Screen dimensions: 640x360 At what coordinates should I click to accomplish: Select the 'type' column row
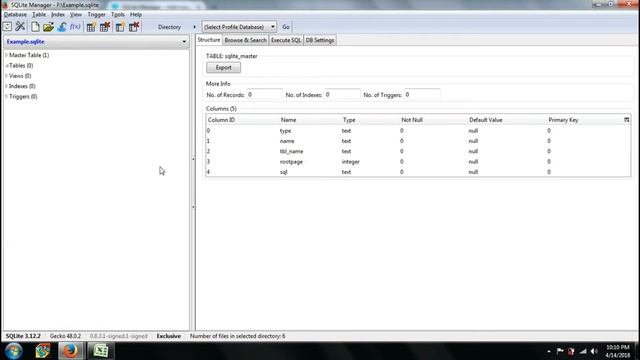pyautogui.click(x=418, y=131)
